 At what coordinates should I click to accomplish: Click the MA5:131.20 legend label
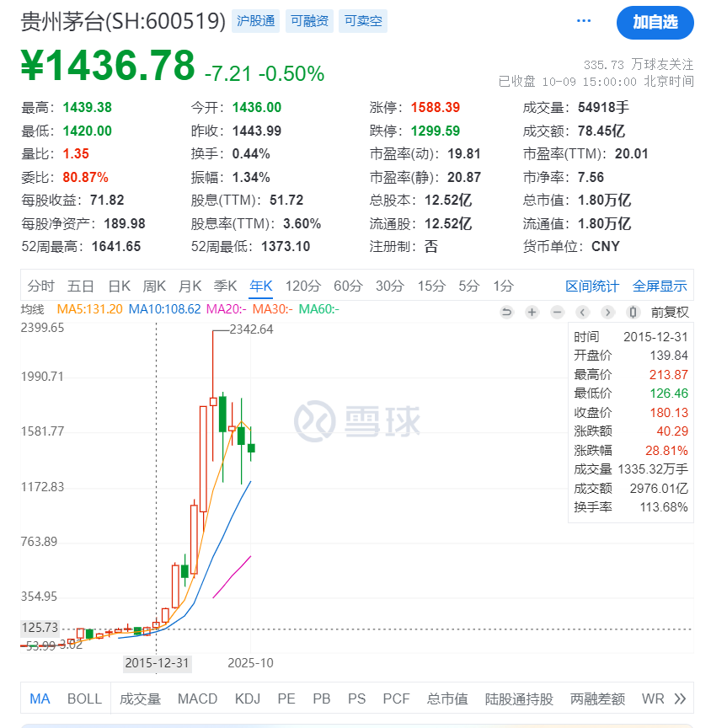(89, 309)
